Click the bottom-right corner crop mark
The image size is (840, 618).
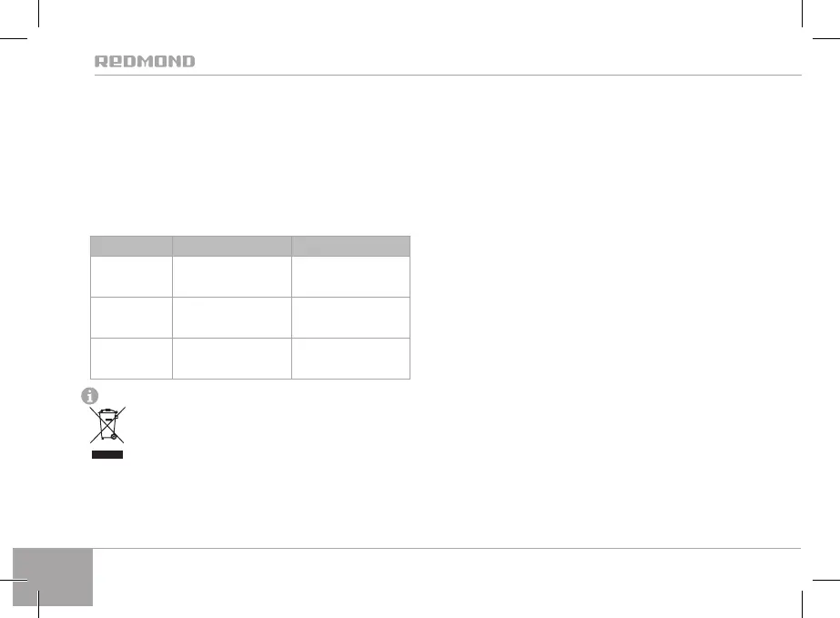pos(802,581)
